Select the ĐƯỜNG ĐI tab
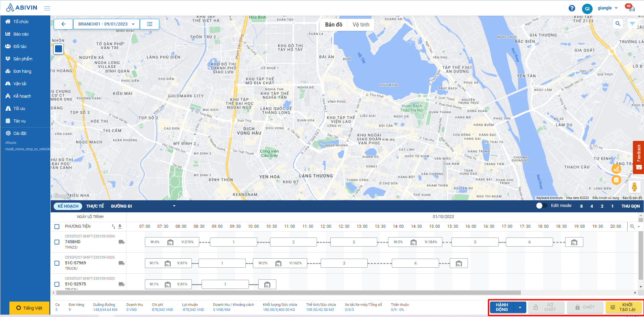The height and width of the screenshot is (317, 644). coord(121,206)
